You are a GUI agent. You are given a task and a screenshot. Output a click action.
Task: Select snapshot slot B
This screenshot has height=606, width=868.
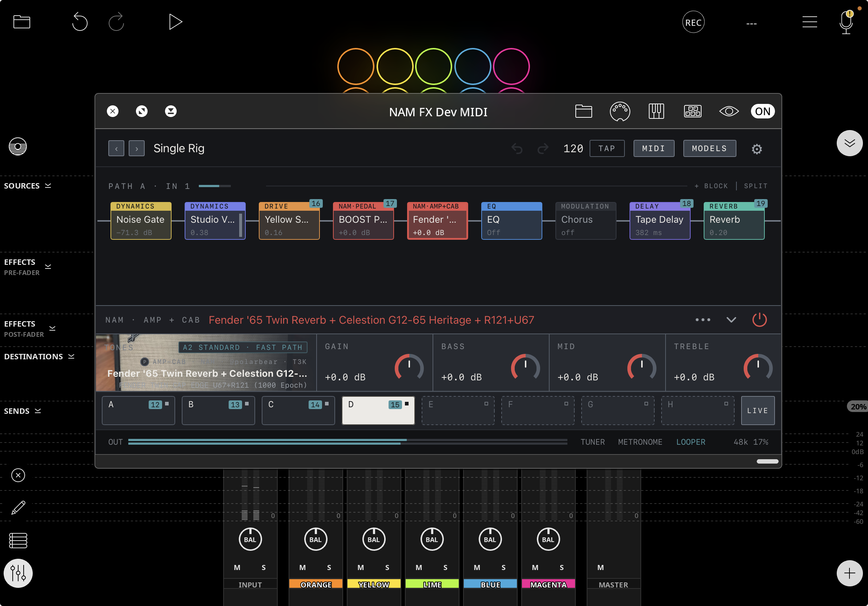click(218, 411)
